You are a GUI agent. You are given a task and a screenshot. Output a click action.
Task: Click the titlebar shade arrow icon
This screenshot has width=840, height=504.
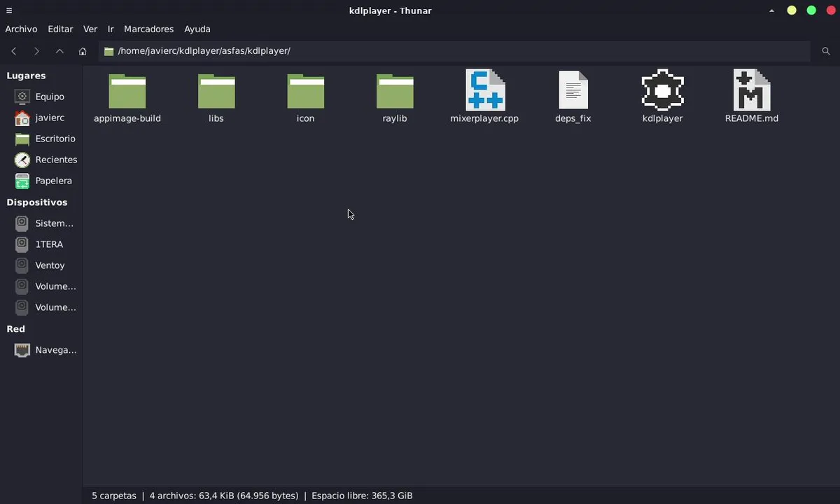click(771, 11)
